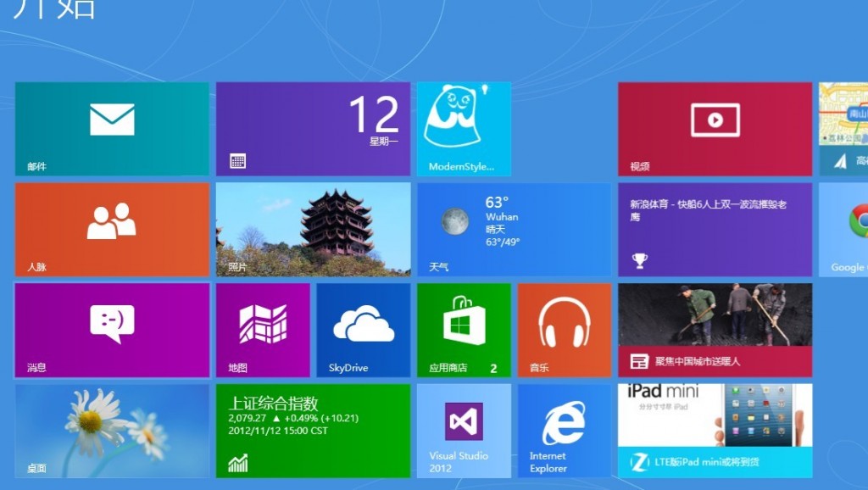Open the Maps tile
The width and height of the screenshot is (868, 490).
263,330
